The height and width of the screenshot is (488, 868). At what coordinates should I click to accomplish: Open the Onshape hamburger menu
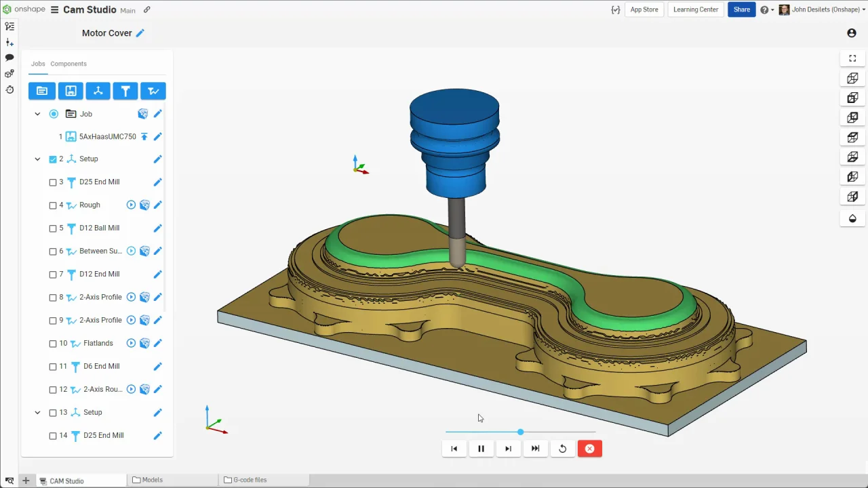click(x=55, y=10)
